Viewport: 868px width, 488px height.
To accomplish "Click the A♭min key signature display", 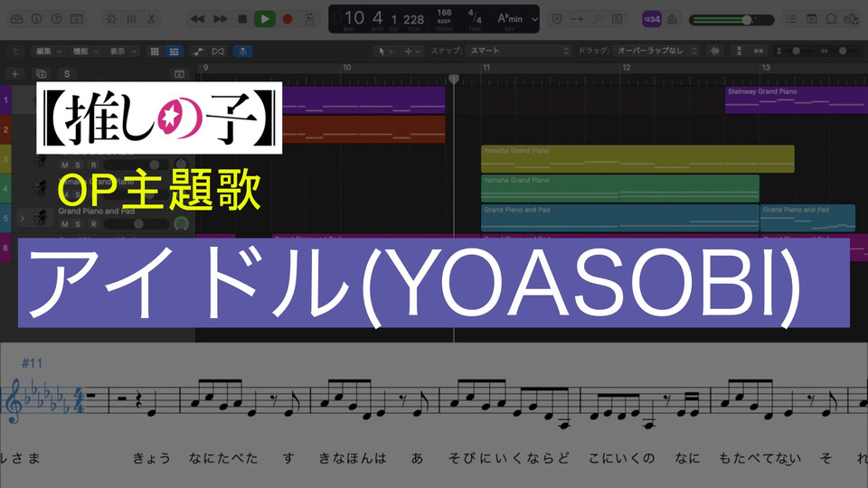I will [510, 18].
